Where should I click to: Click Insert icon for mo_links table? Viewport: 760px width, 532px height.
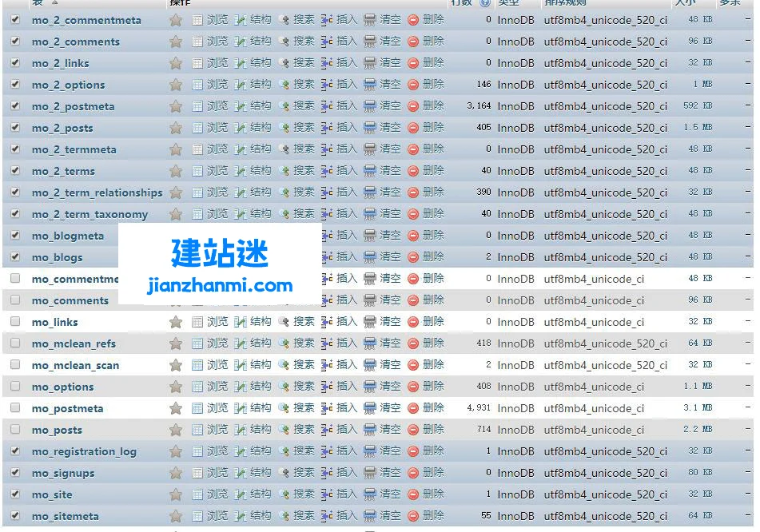coord(327,322)
